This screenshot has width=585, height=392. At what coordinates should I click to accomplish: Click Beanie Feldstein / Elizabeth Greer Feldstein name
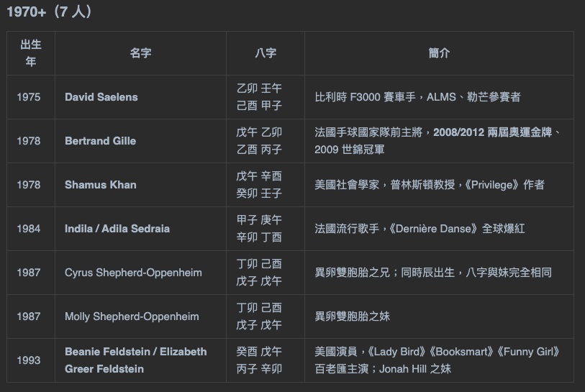(135, 360)
